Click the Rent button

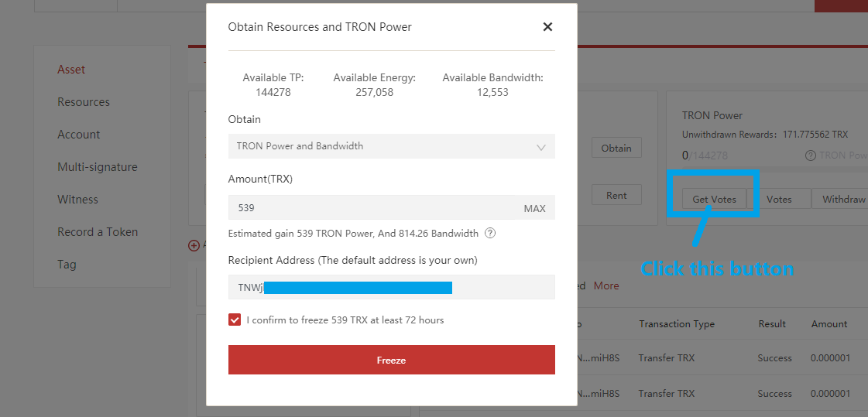616,195
